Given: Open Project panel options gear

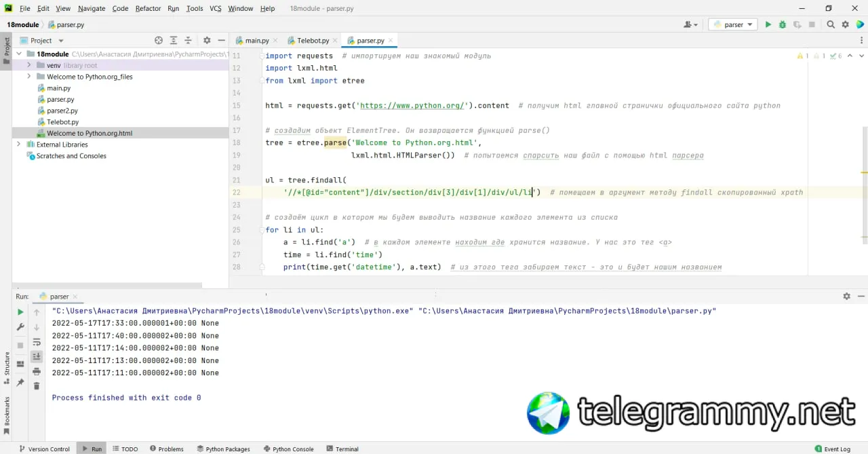Looking at the screenshot, I should [x=207, y=41].
